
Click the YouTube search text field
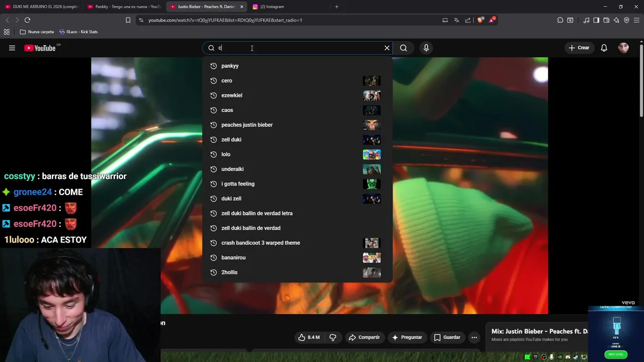(297, 48)
